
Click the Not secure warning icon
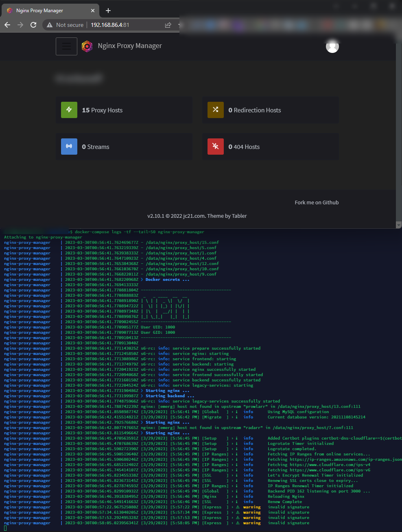[x=49, y=25]
